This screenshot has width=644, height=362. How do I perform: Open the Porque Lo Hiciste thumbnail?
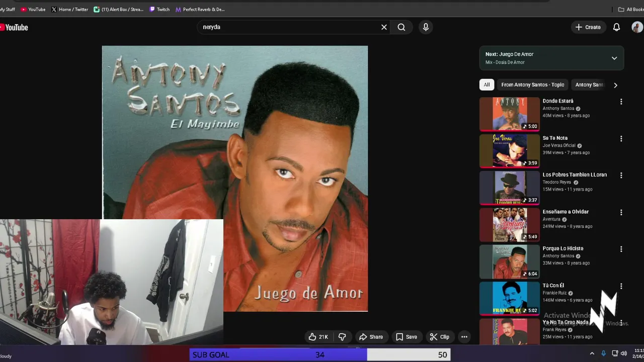(509, 261)
